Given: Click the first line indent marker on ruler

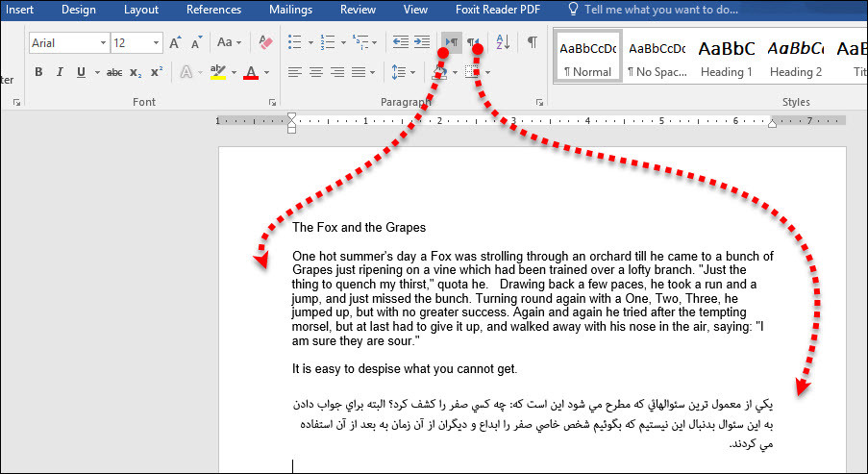Looking at the screenshot, I should tap(291, 116).
